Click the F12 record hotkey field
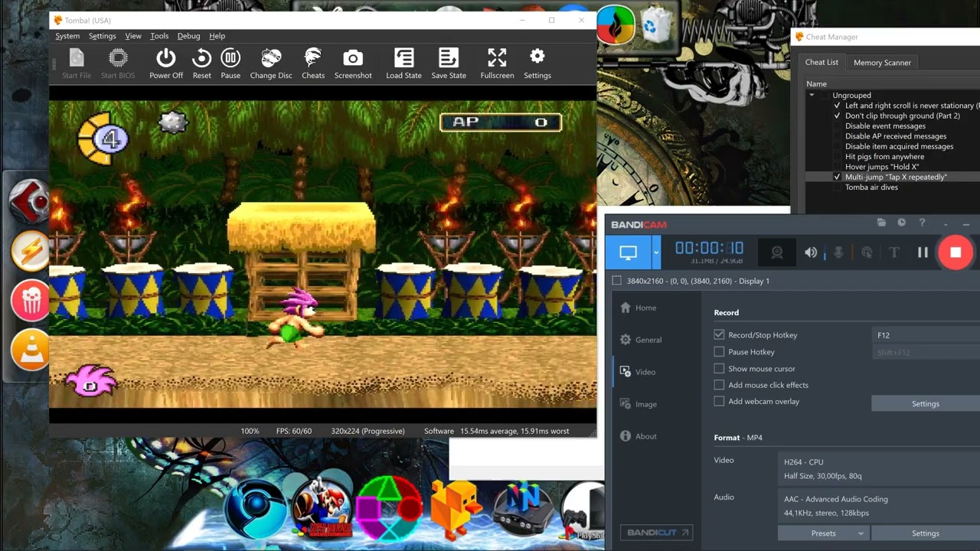980x551 pixels. 926,335
